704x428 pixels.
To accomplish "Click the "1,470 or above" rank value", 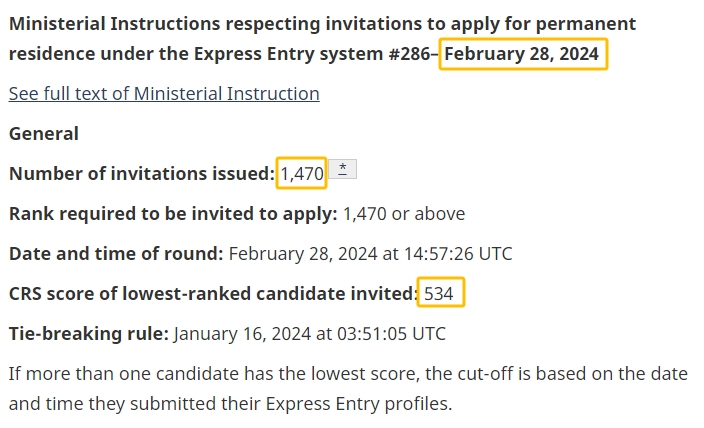I will click(403, 214).
